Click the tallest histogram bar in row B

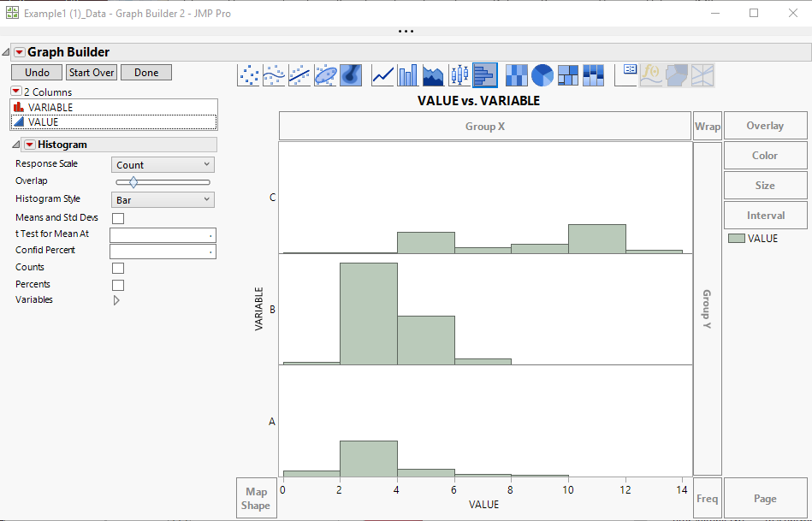coord(369,314)
